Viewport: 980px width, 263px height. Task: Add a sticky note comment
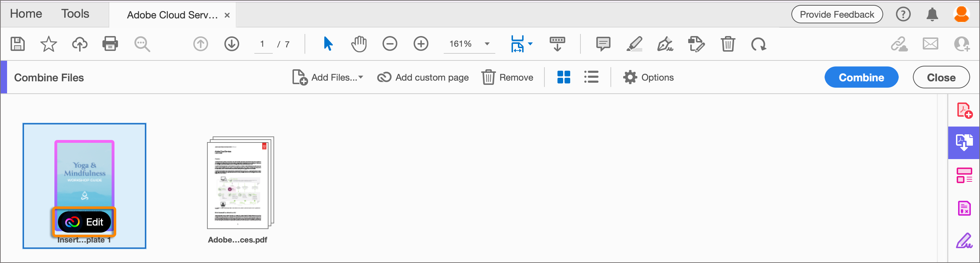point(603,44)
